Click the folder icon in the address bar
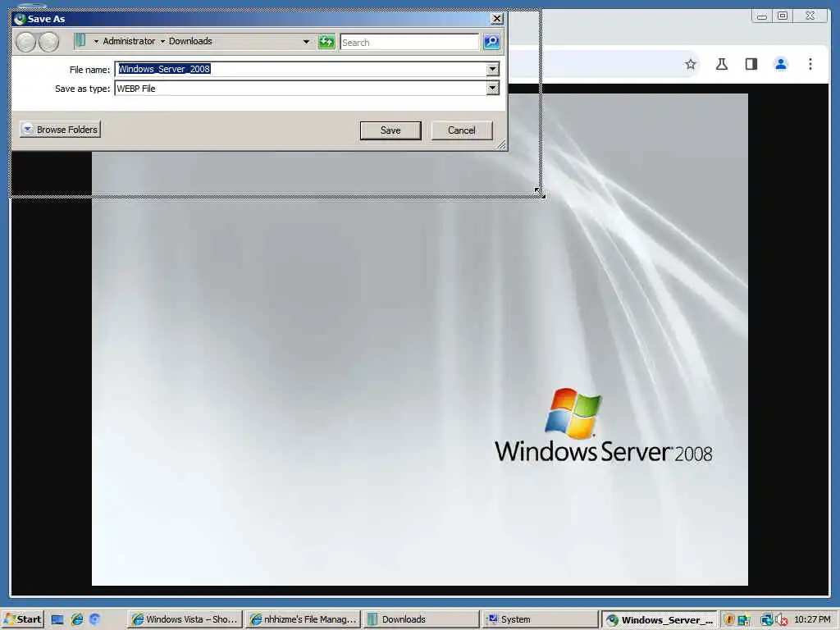The width and height of the screenshot is (840, 630). pyautogui.click(x=80, y=41)
